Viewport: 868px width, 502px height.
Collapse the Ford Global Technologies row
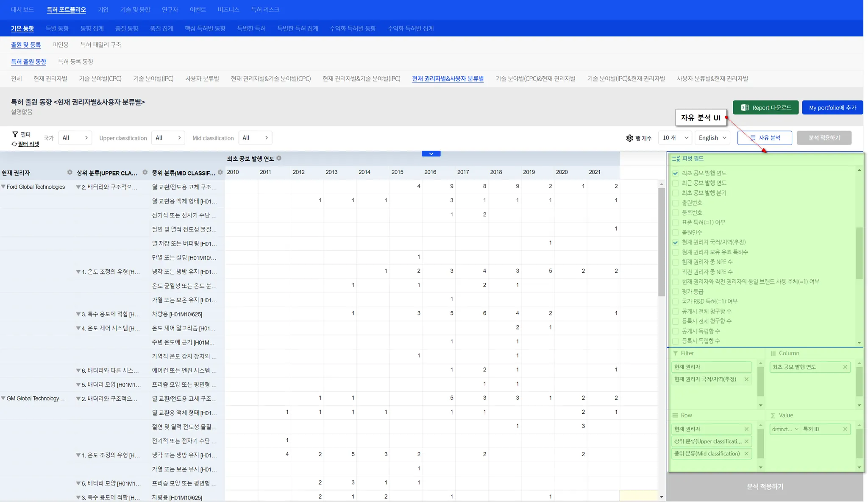coord(3,187)
